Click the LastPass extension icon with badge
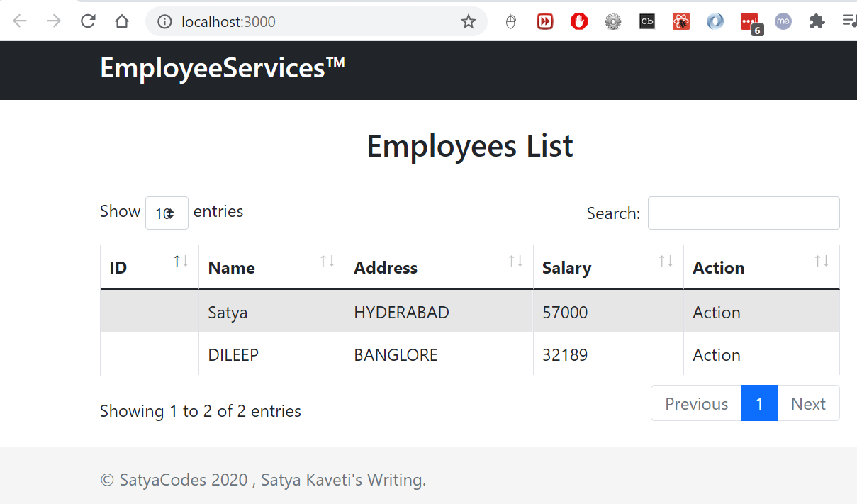The width and height of the screenshot is (857, 504). point(750,22)
